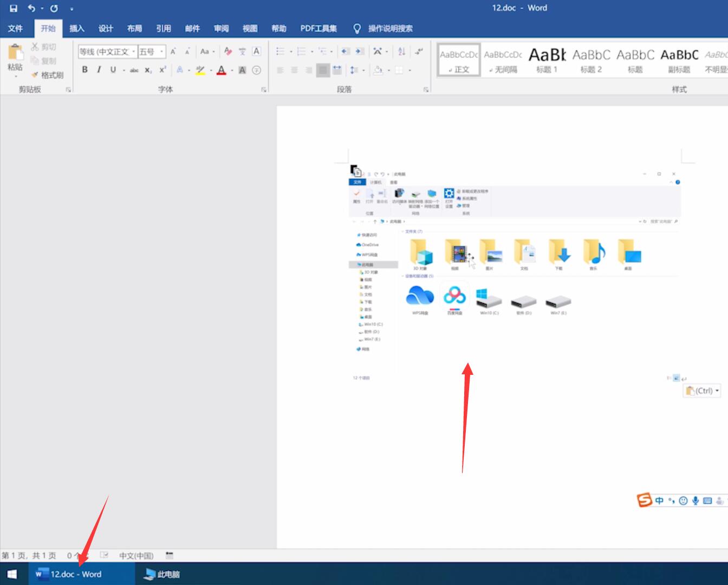Screen dimensions: 728x585
Task: Open the font name dropdown 等线 (中文正文)
Action: tap(134, 51)
